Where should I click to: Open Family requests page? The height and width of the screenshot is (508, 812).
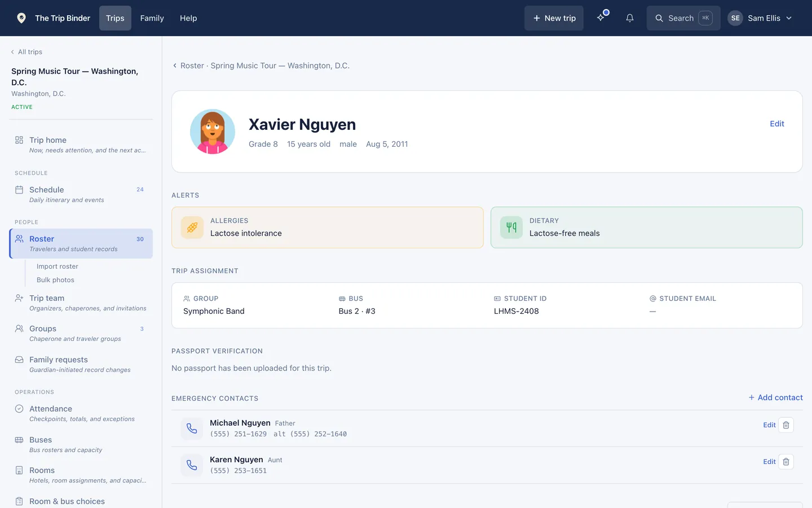[81, 364]
